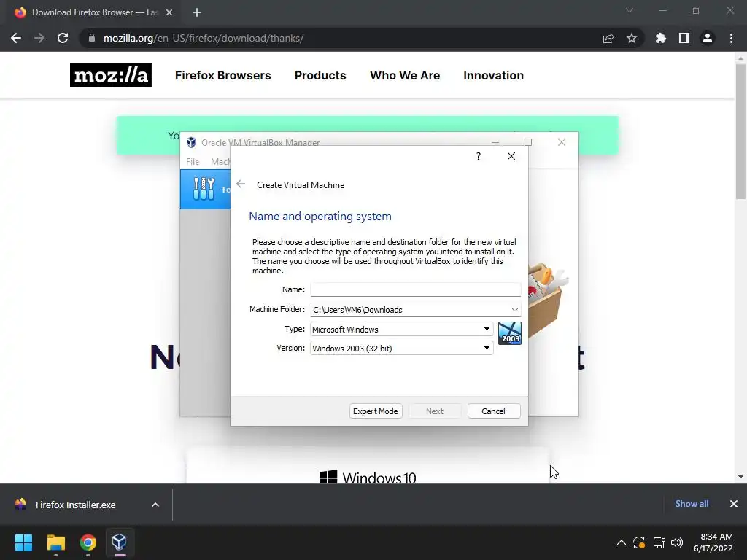Open File Explorer from the taskbar

pos(55,542)
